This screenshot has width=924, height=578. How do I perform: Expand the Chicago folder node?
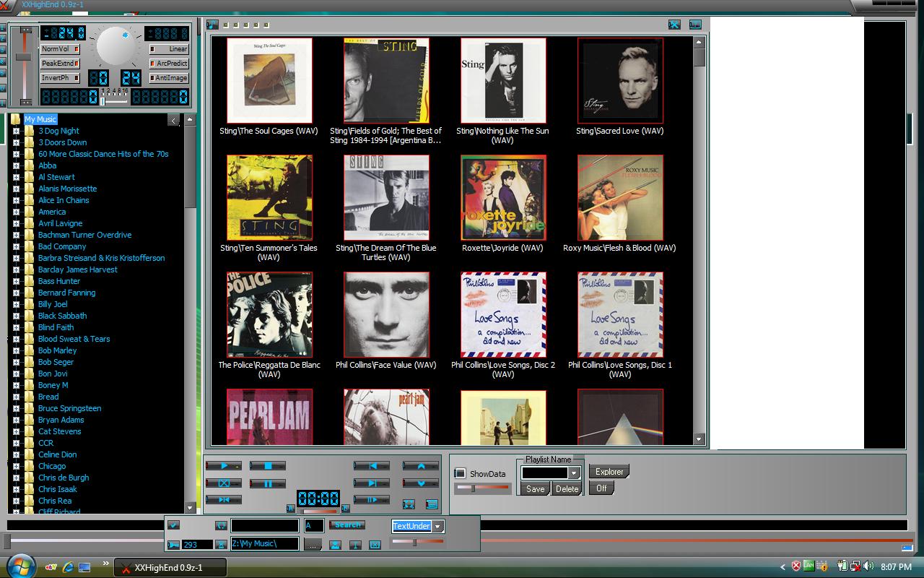[x=16, y=466]
